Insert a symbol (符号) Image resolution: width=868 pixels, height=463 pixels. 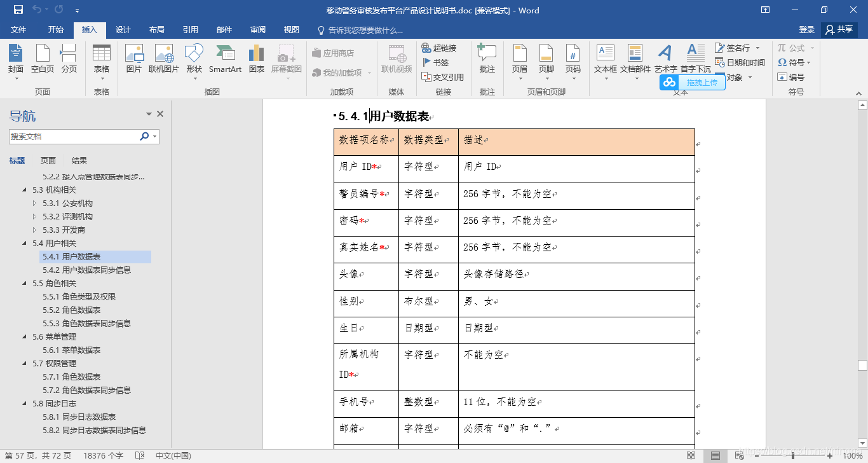pos(794,62)
